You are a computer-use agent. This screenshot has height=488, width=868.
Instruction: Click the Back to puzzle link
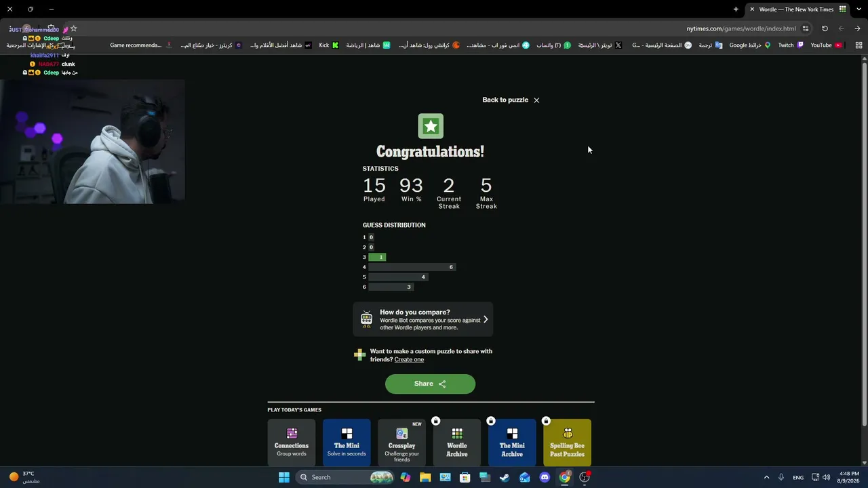pyautogui.click(x=505, y=100)
